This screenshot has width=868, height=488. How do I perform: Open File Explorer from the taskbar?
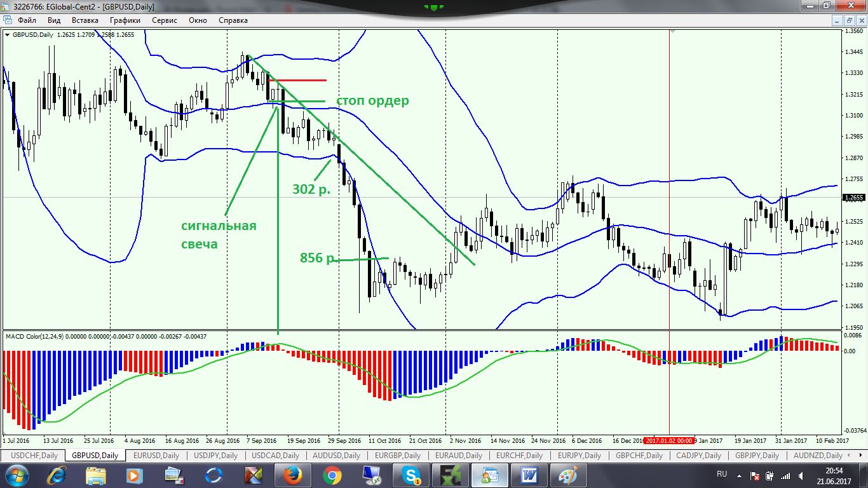(96, 475)
